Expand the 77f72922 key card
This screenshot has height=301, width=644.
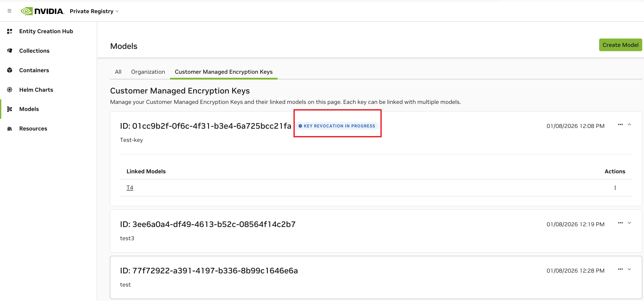pos(629,269)
